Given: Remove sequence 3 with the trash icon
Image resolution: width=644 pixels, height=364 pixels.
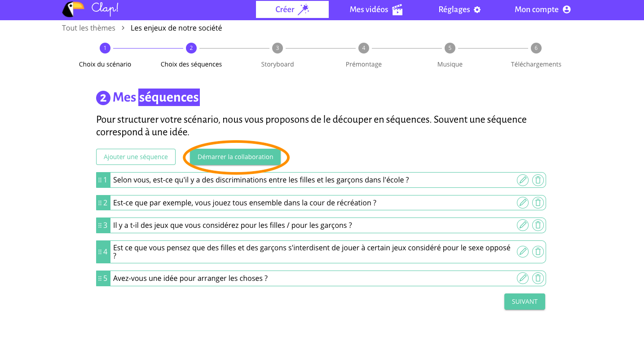Looking at the screenshot, I should 538,225.
